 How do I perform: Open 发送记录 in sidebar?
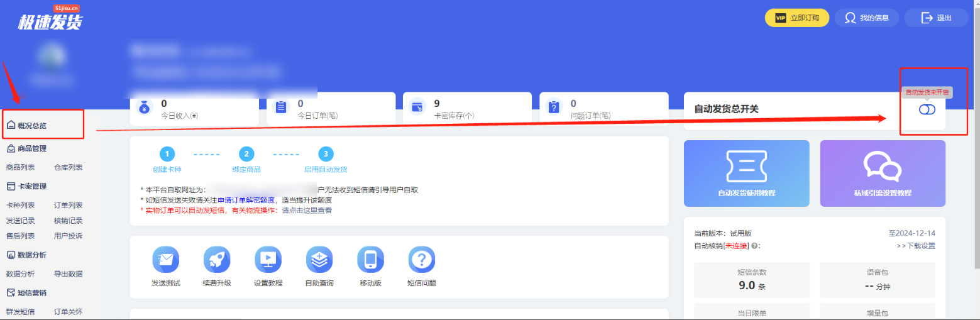[x=21, y=221]
